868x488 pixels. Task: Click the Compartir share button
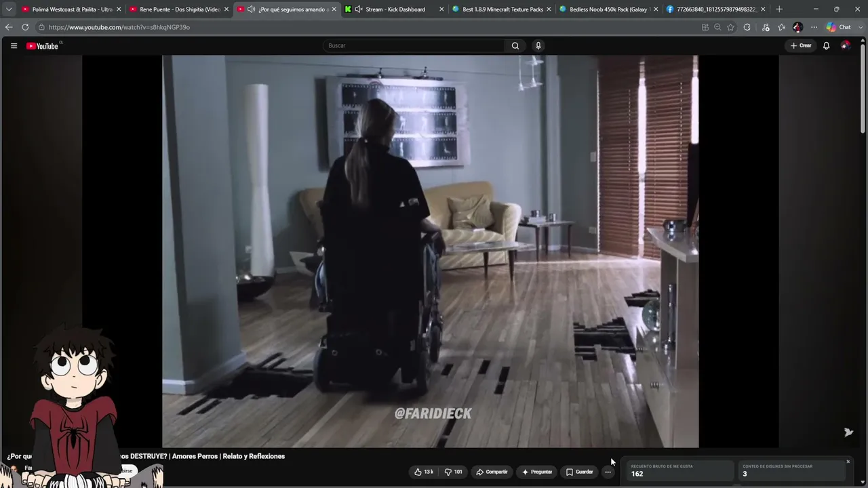492,472
